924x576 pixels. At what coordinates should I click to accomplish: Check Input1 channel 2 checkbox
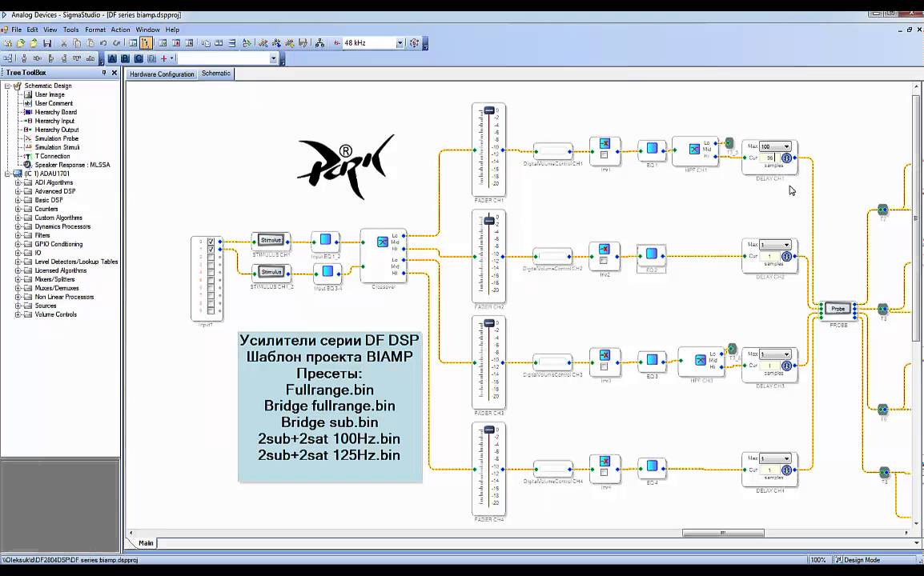point(211,257)
